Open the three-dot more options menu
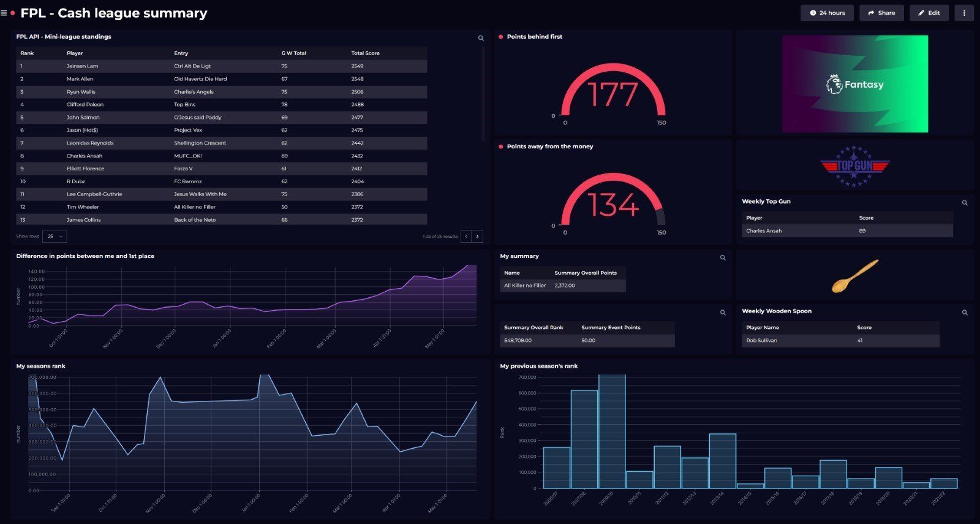980x524 pixels. [964, 13]
